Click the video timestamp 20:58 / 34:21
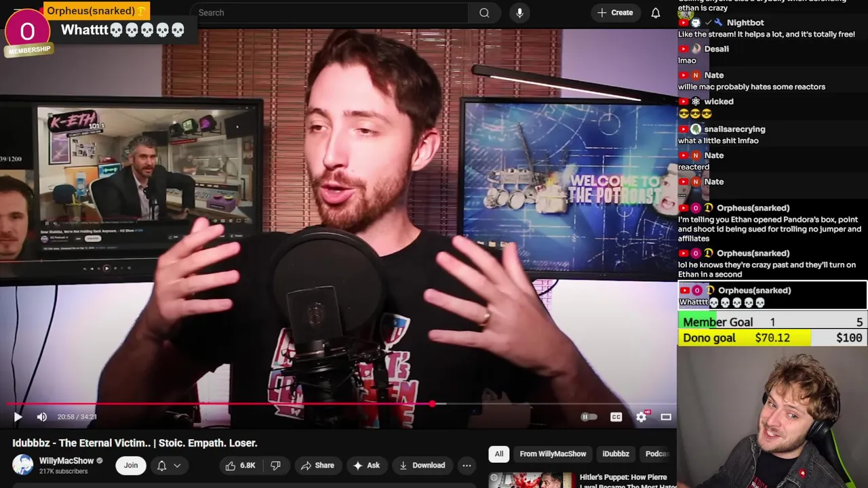Image resolution: width=868 pixels, height=488 pixels. [77, 417]
